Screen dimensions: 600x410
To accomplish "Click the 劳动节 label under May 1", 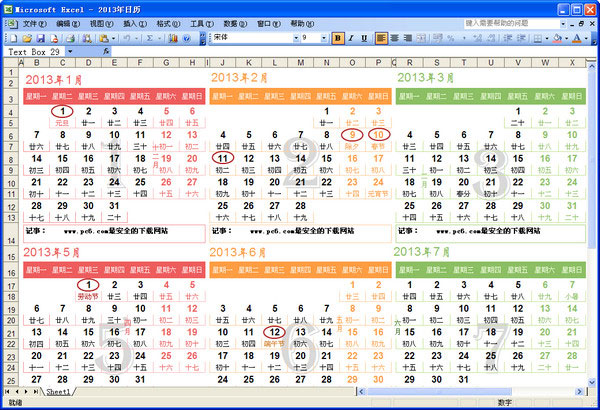I will pyautogui.click(x=88, y=297).
